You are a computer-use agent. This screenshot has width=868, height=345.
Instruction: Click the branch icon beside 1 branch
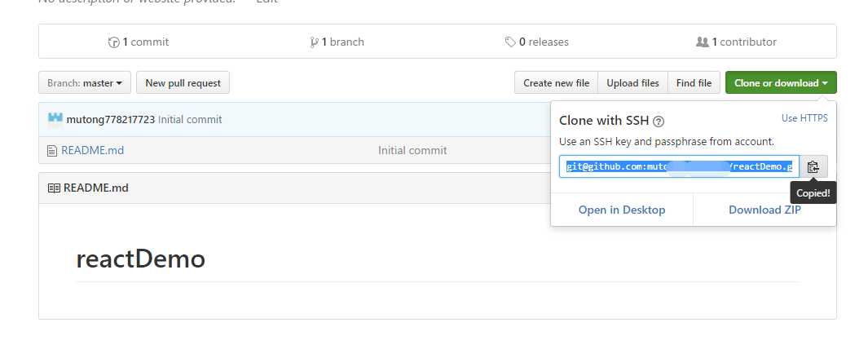(x=314, y=42)
